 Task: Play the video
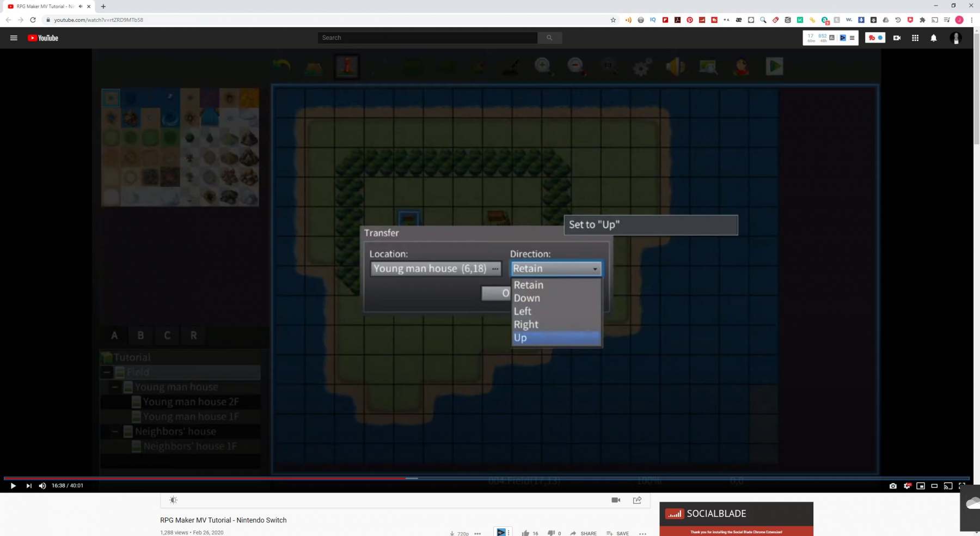click(13, 486)
